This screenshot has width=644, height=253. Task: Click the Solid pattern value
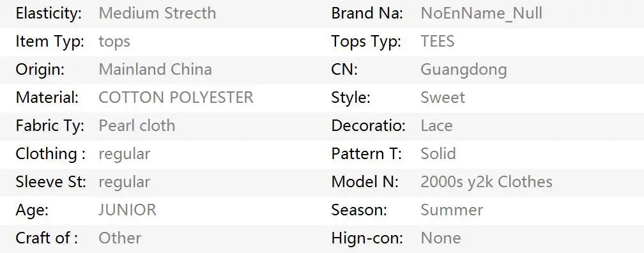tap(438, 153)
